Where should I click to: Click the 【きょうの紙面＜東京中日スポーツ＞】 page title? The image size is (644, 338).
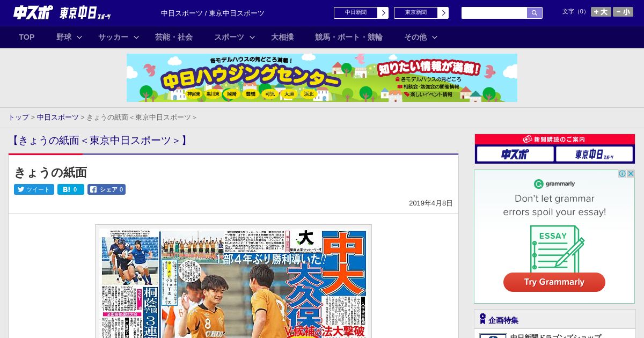99,141
